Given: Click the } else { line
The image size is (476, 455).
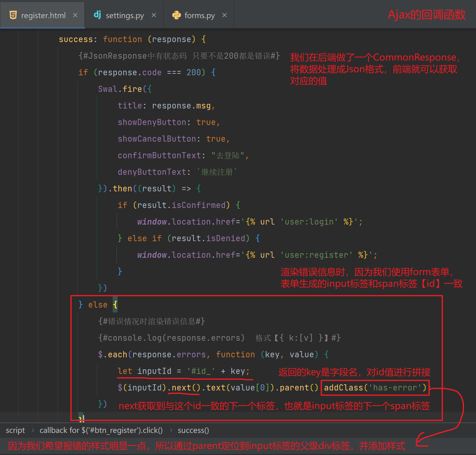Looking at the screenshot, I should tap(98, 305).
